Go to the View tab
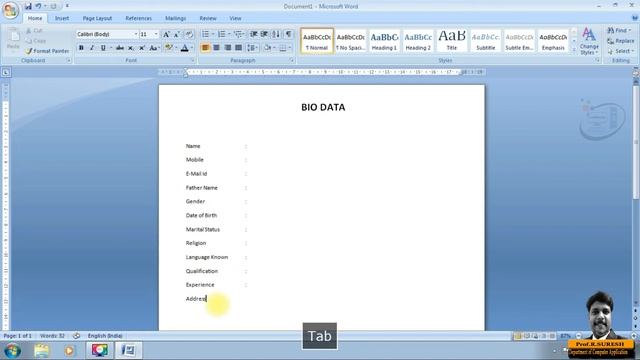640x360 pixels. [x=235, y=18]
